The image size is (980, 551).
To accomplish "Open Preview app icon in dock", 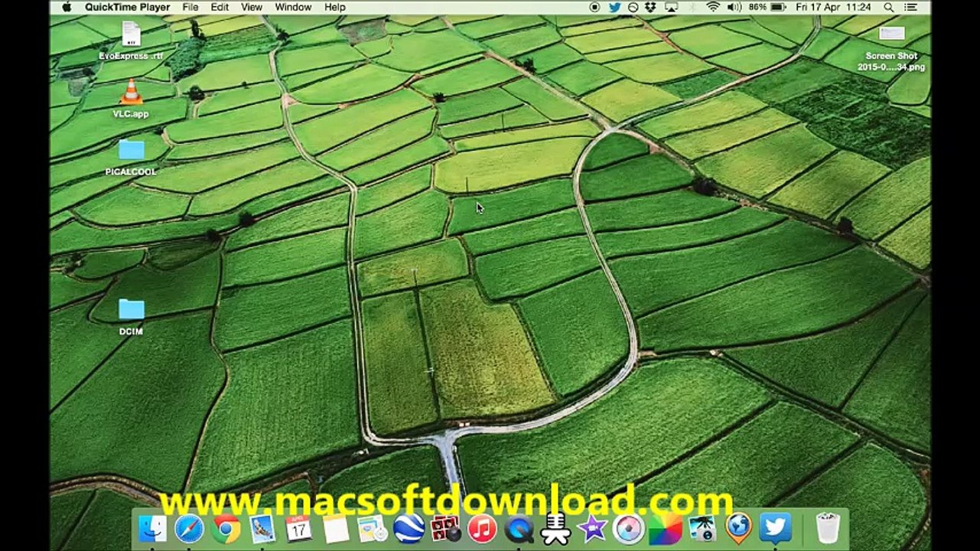I will tap(372, 528).
